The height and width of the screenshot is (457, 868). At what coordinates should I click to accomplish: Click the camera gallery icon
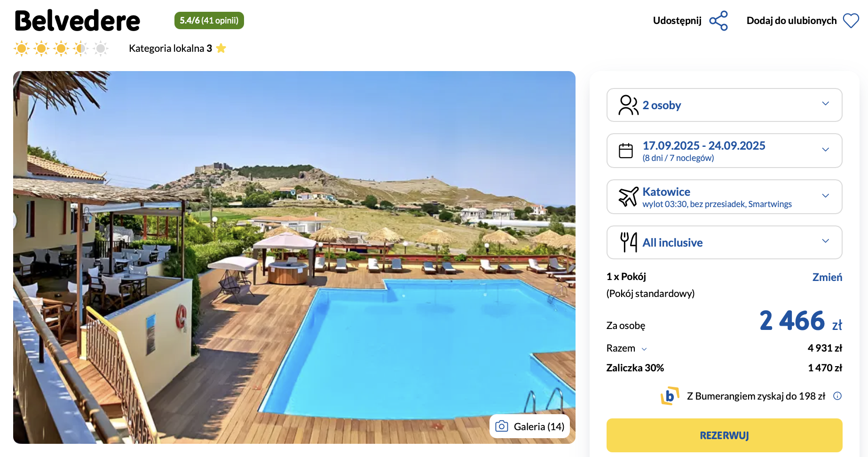coord(502,426)
